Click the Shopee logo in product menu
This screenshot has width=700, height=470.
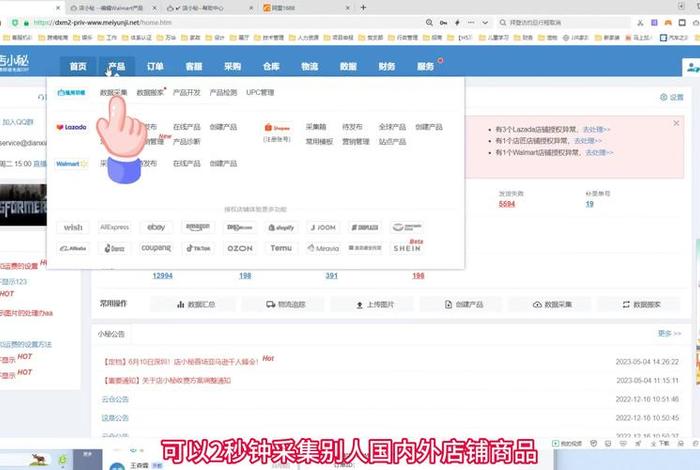[x=277, y=128]
